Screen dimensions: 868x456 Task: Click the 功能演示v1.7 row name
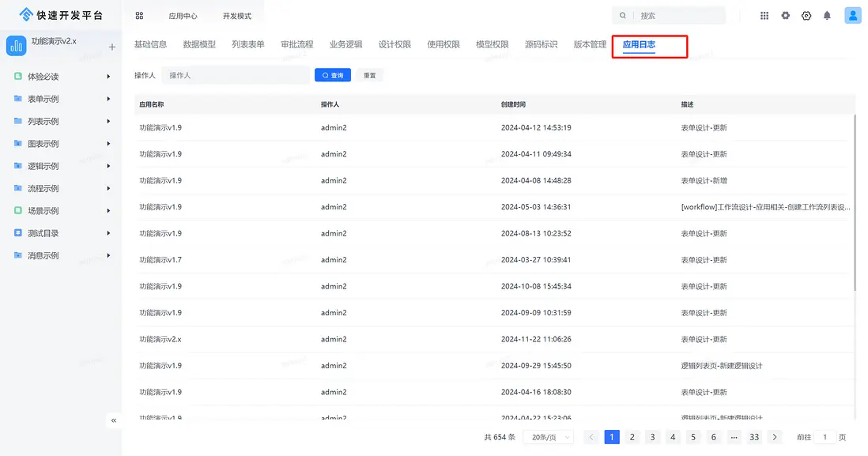click(x=160, y=259)
